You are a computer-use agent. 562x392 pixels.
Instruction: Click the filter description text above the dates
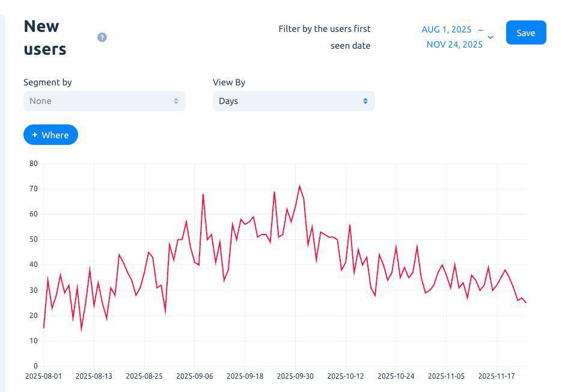[325, 37]
